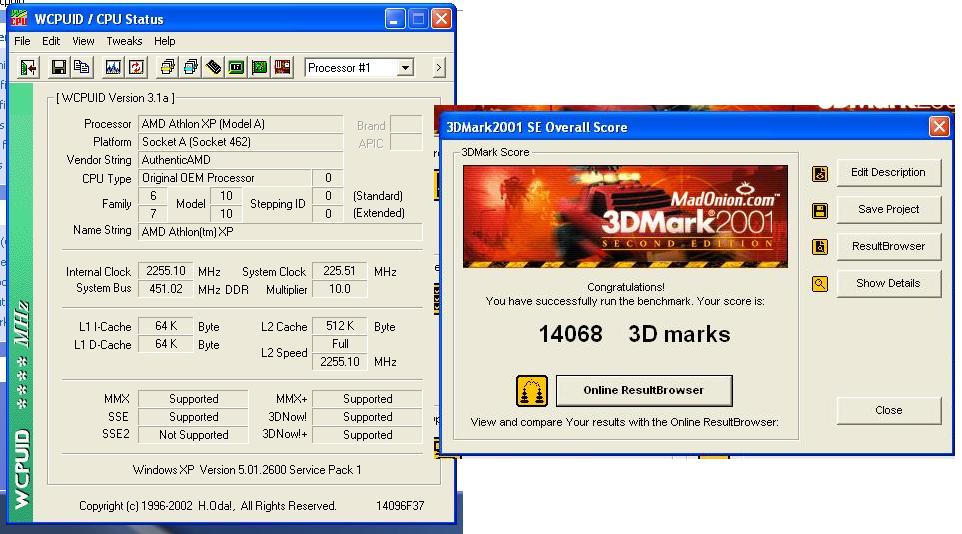Click the 3DMark2001 Second Edition banner image
This screenshot has width=962, height=534.
(x=625, y=216)
